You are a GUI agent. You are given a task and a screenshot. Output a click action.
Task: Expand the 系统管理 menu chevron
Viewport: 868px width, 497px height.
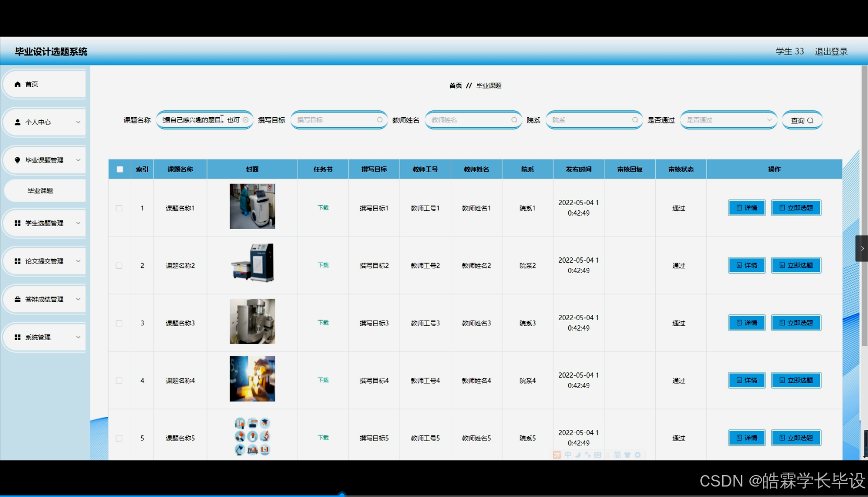pyautogui.click(x=78, y=337)
